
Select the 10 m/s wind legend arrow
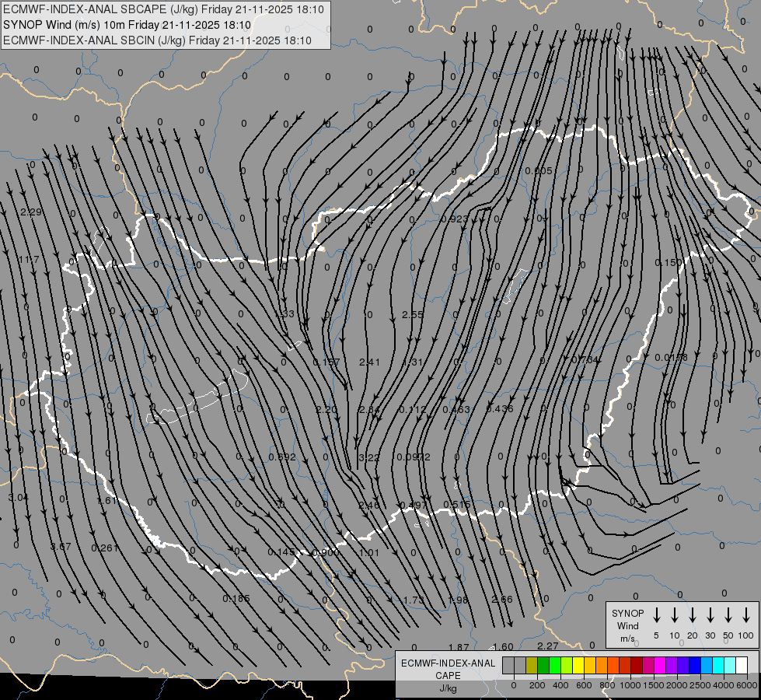coord(675,615)
